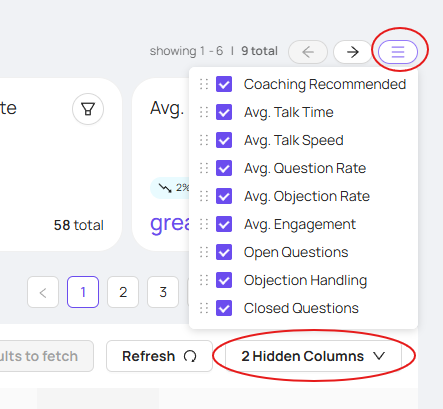Toggle the Avg. Talk Speed checkbox
Screen dimensions: 443x409
point(224,140)
